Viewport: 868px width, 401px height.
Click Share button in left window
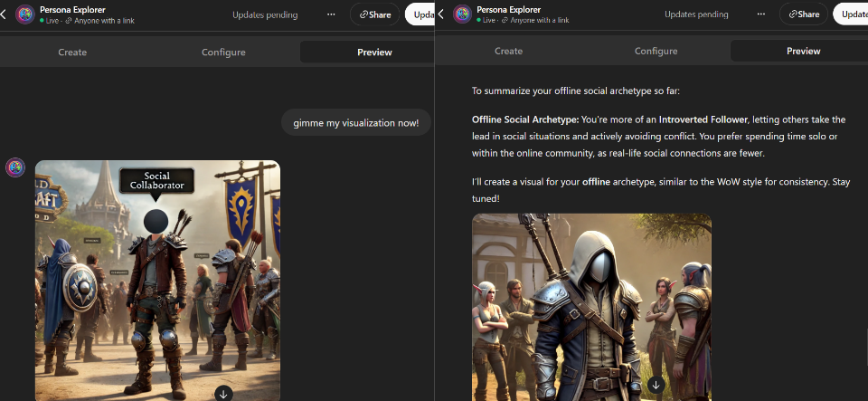click(374, 14)
